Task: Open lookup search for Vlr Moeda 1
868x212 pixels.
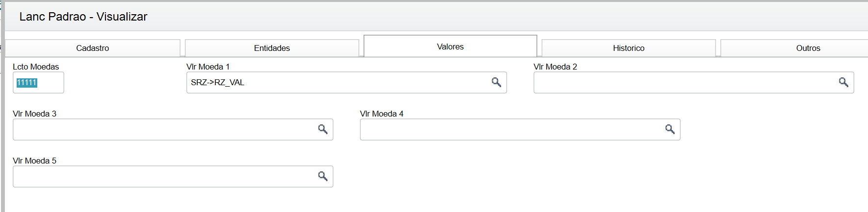Action: [496, 82]
